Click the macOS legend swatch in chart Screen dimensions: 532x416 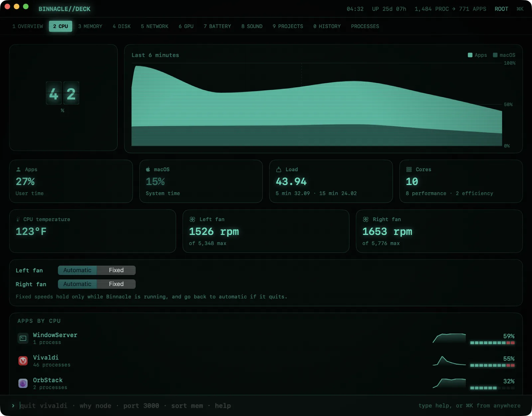point(495,55)
